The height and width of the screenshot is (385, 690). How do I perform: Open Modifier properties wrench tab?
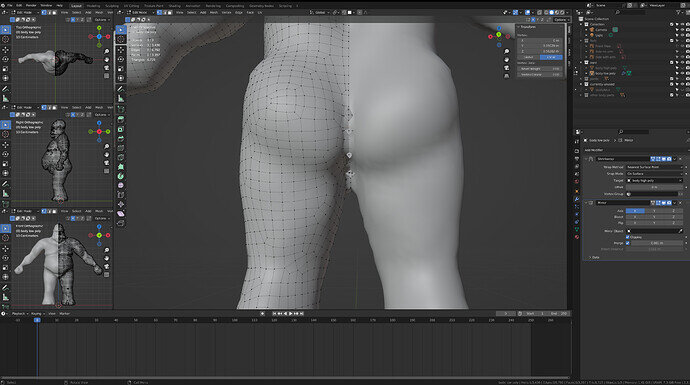pyautogui.click(x=577, y=199)
